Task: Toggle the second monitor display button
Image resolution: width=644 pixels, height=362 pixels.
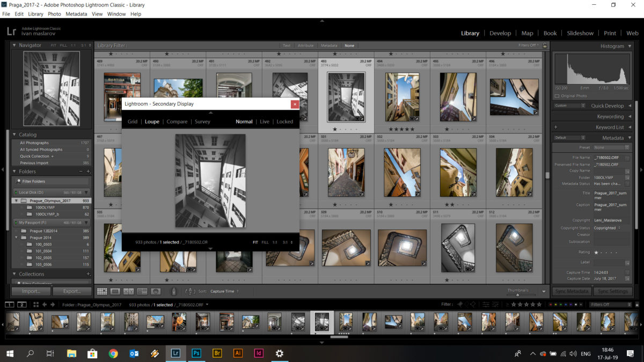Action: [x=22, y=305]
